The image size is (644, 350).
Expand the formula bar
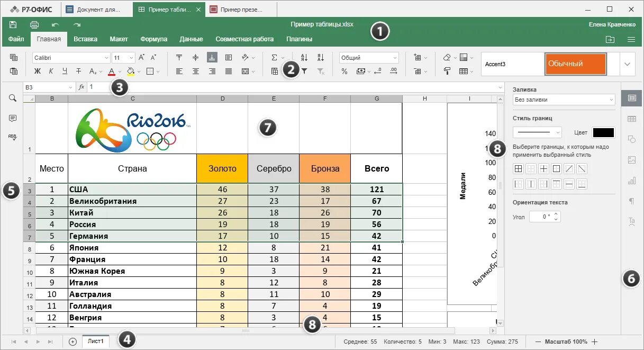click(500, 87)
